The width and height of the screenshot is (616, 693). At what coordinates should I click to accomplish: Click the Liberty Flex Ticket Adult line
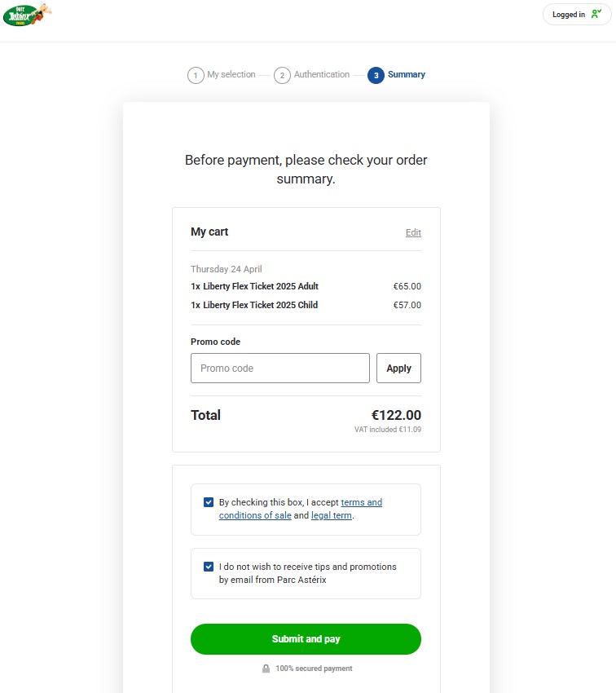tap(254, 286)
